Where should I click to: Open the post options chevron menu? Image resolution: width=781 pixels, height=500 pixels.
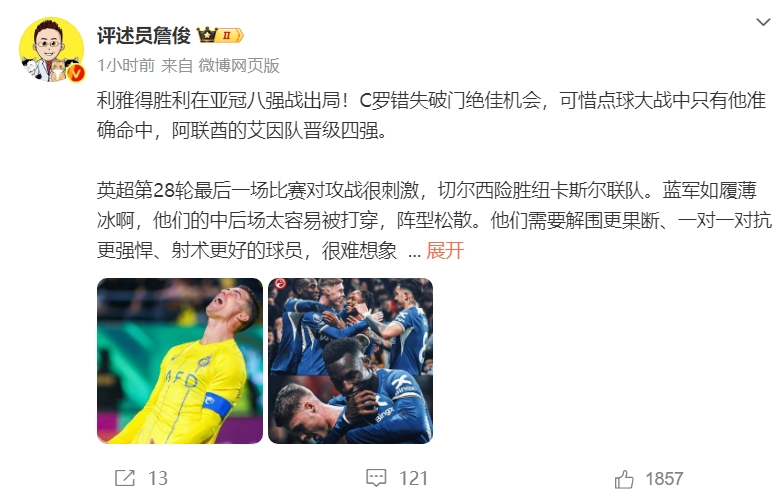[x=763, y=22]
